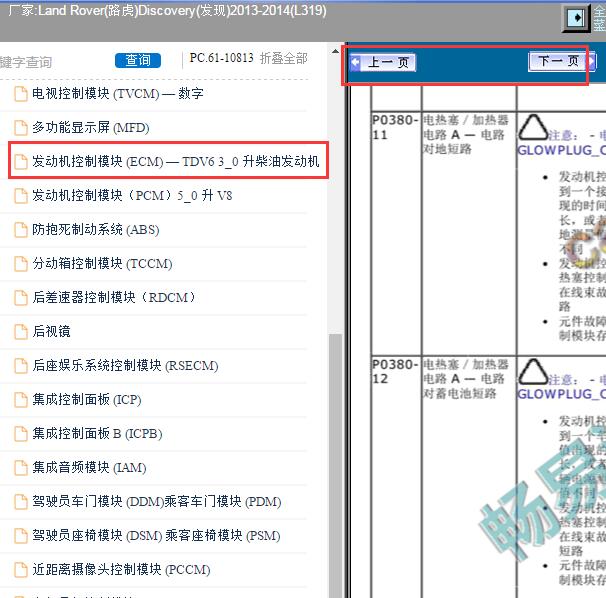Screen dimensions: 606x598
Task: Click document icon beside 驾驶员座椅模块 (DSM)
Action: coord(20,536)
